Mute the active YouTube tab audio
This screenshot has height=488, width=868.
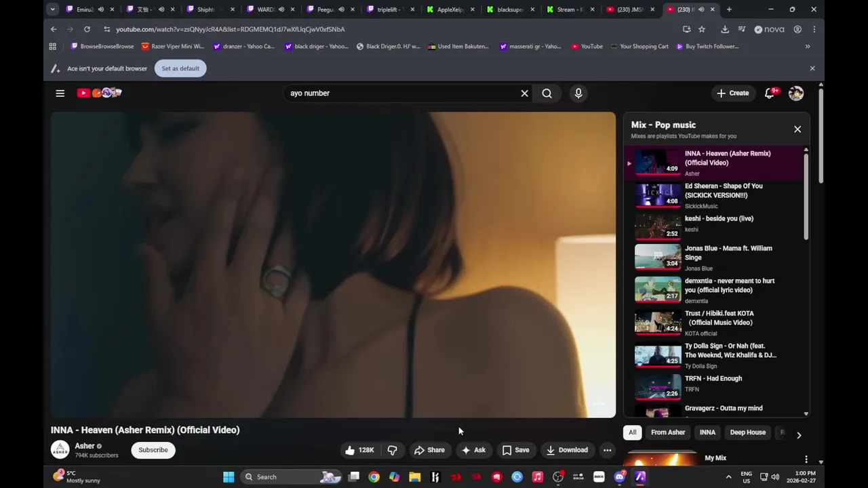(701, 9)
